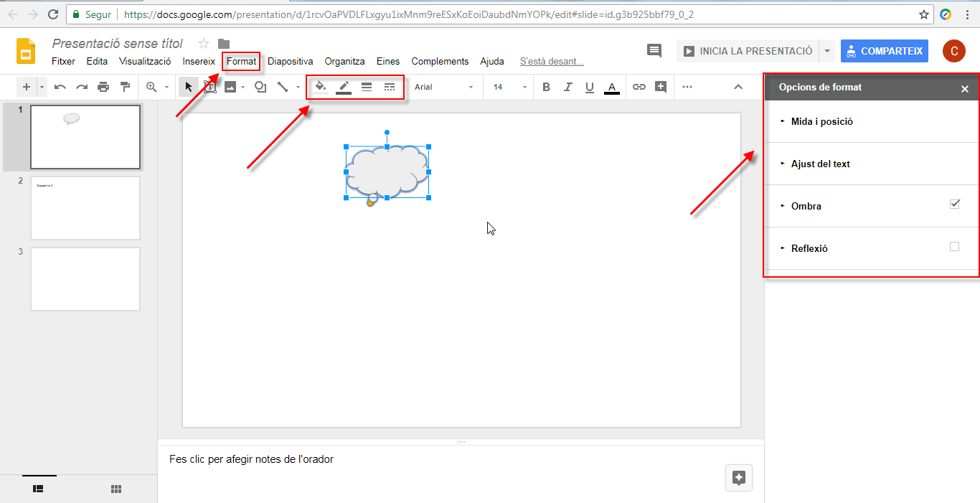Click the presentation title field
The height and width of the screenshot is (503, 980).
click(x=118, y=44)
